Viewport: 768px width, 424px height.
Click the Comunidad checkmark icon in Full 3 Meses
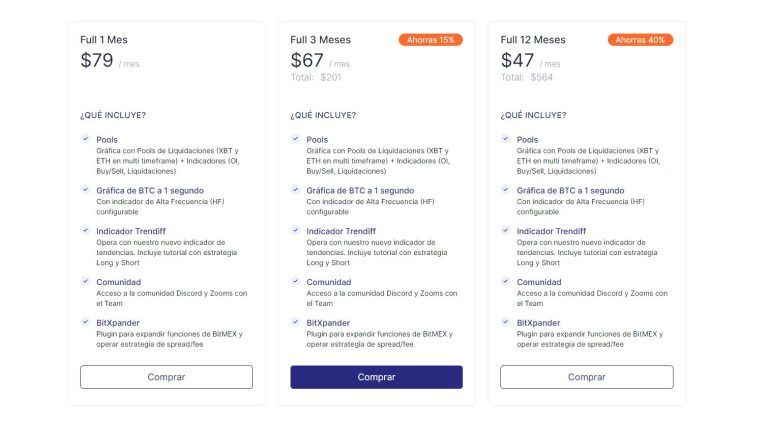[x=295, y=282]
